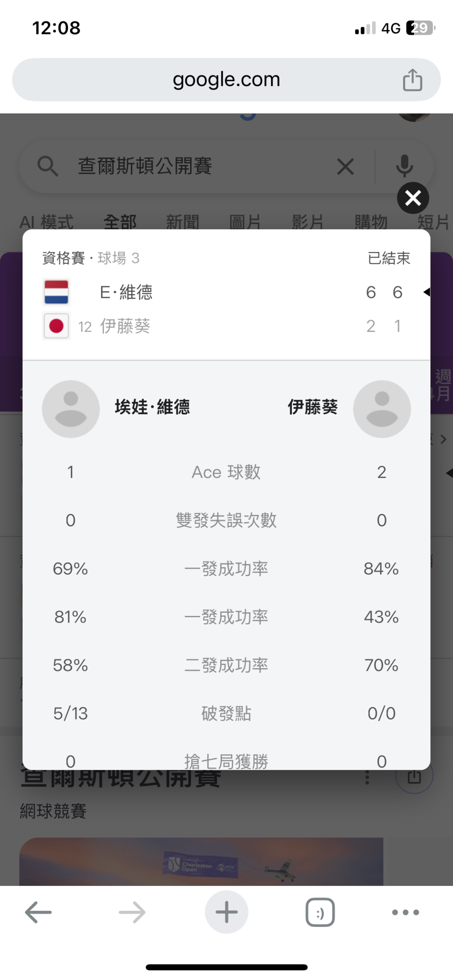This screenshot has width=453, height=980.
Task: Switch to the 圖片 tab
Action: (x=245, y=222)
